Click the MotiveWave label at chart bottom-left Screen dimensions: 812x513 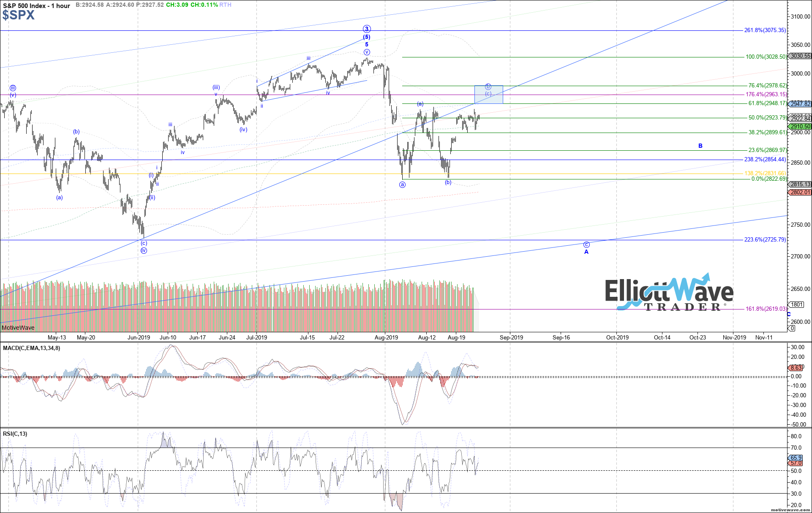click(18, 328)
